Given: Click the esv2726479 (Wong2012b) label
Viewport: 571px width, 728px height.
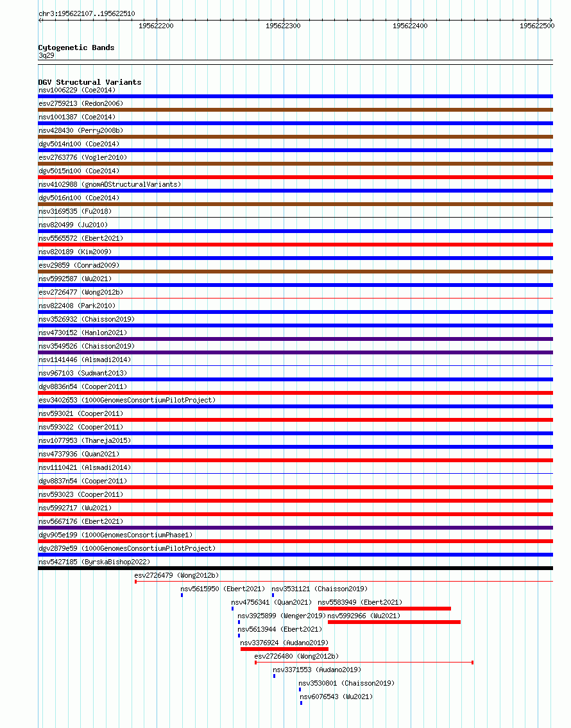Looking at the screenshot, I should pyautogui.click(x=176, y=575).
